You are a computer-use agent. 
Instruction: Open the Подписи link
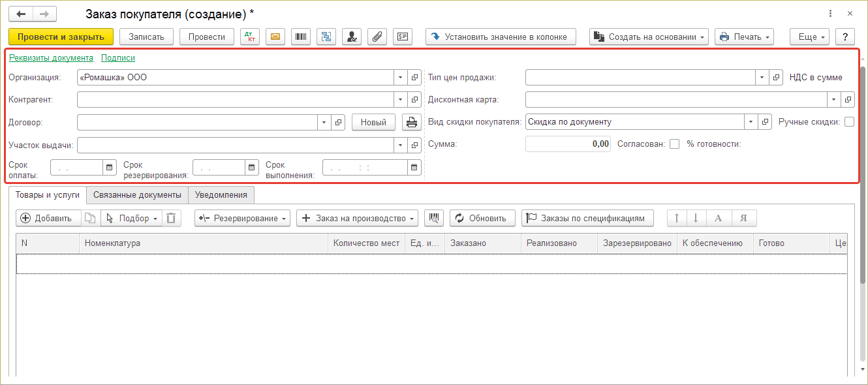pos(118,58)
